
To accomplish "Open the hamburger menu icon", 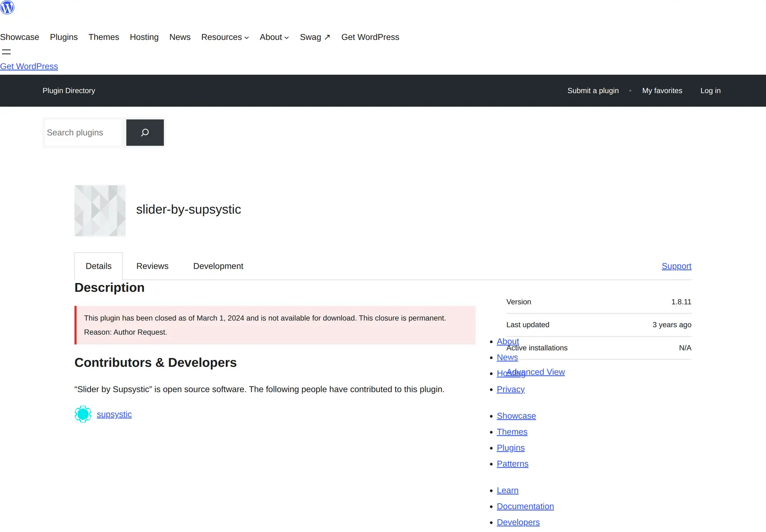I will pyautogui.click(x=6, y=51).
